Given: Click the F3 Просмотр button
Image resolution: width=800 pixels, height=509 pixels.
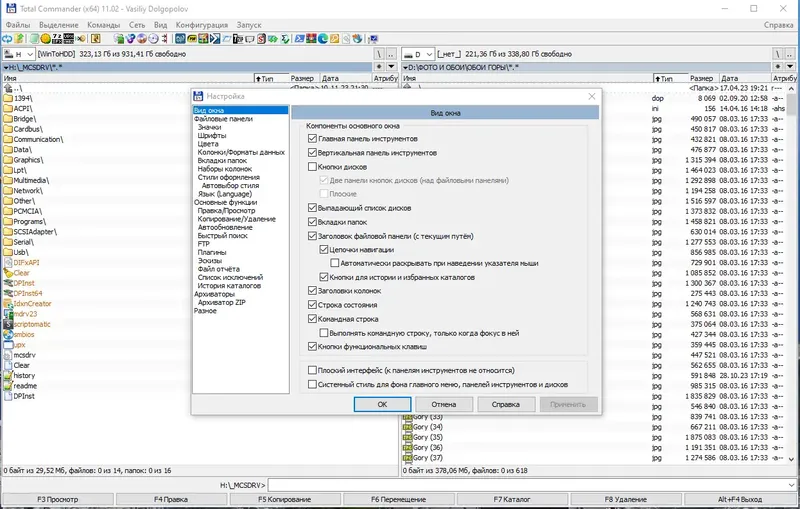Looking at the screenshot, I should (58, 499).
